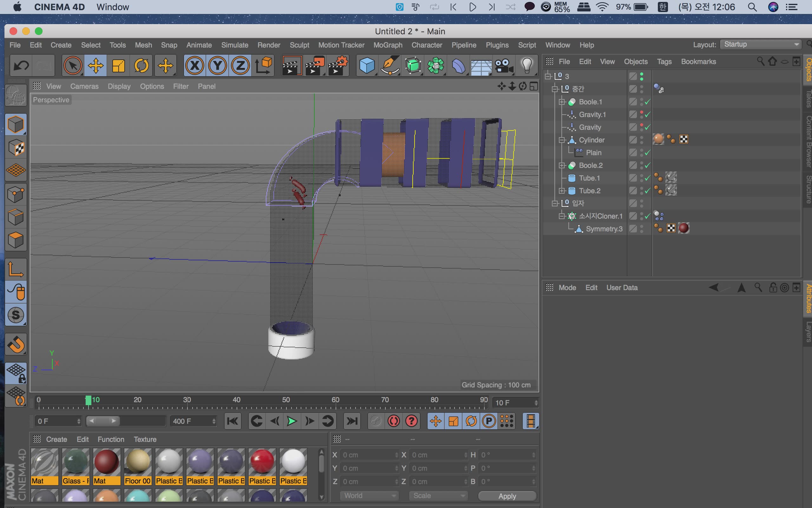Go to start of animation

point(232,421)
